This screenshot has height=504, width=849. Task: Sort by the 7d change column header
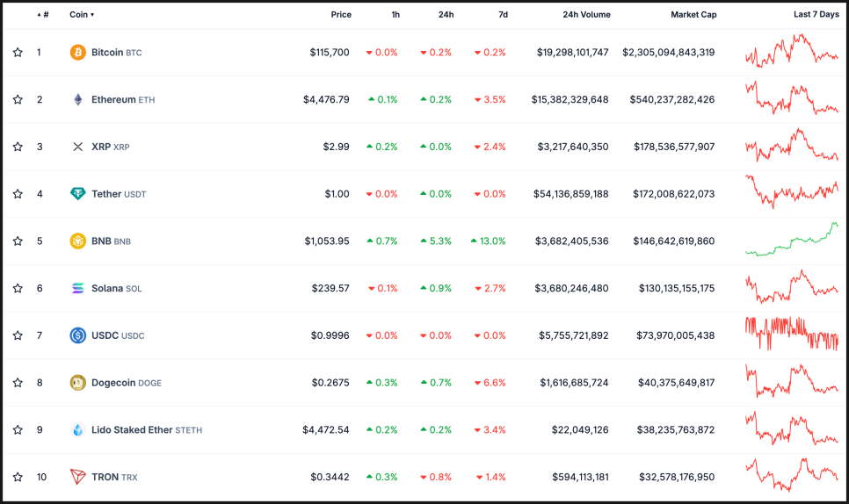point(503,15)
